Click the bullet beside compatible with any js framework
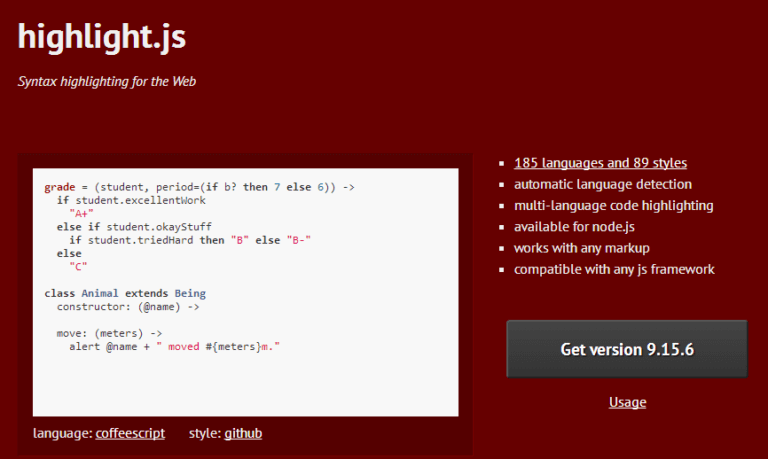 click(x=501, y=270)
